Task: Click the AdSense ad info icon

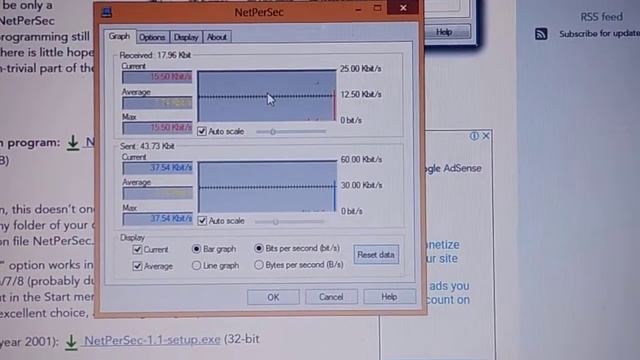Action: pyautogui.click(x=474, y=136)
